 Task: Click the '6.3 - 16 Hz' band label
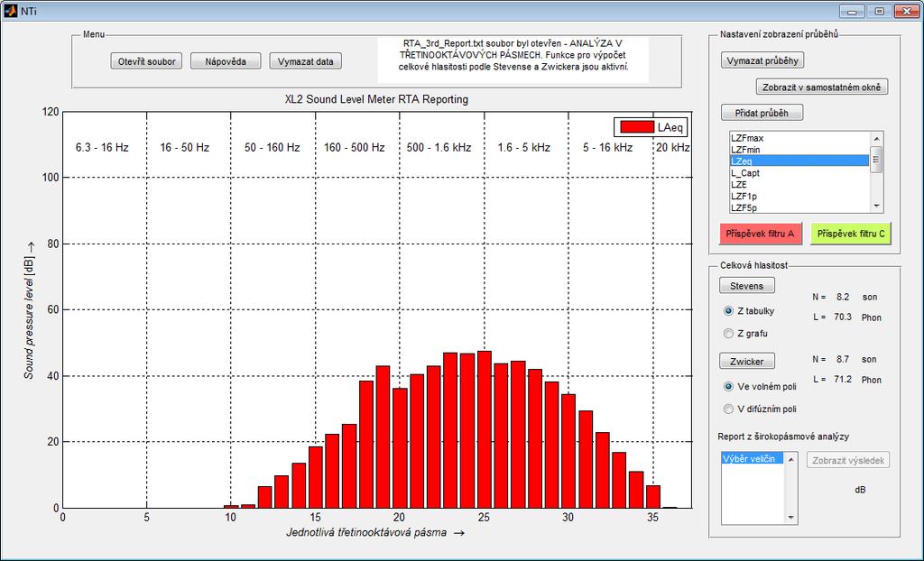coord(102,147)
